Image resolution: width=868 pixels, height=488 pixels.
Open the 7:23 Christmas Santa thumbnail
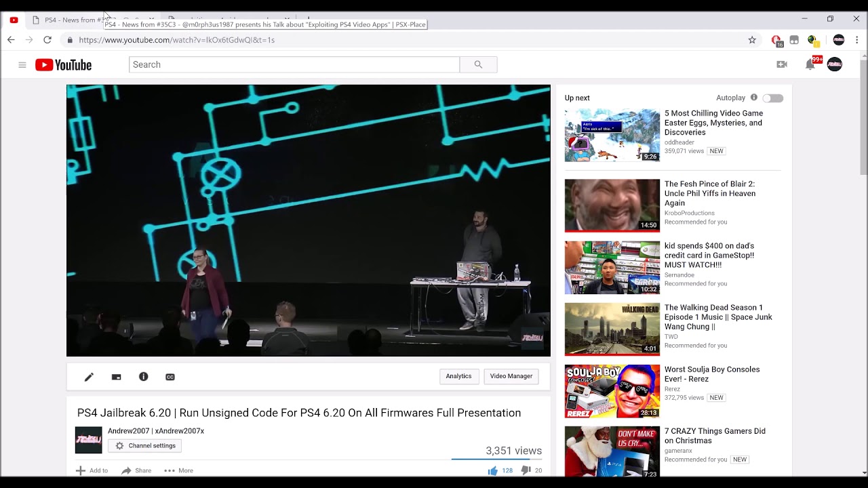tap(612, 451)
